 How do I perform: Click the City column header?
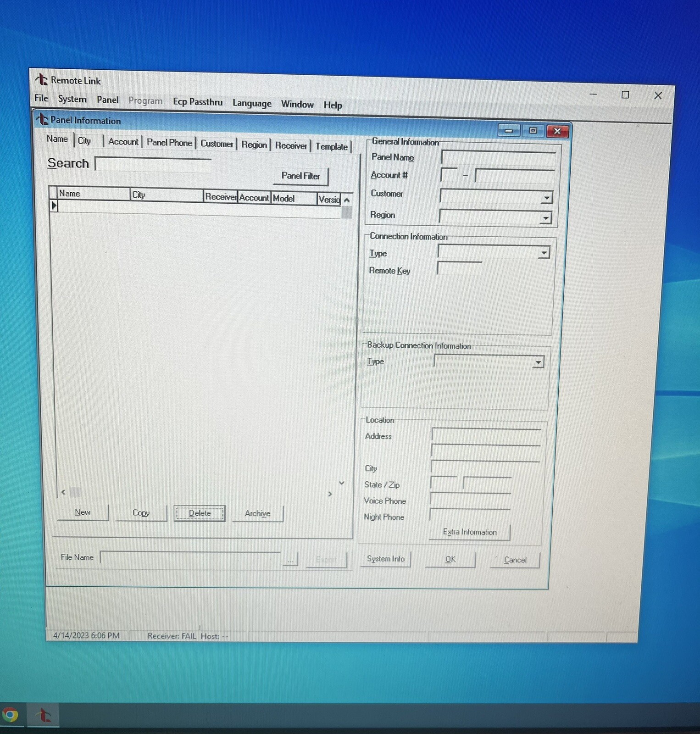[167, 195]
